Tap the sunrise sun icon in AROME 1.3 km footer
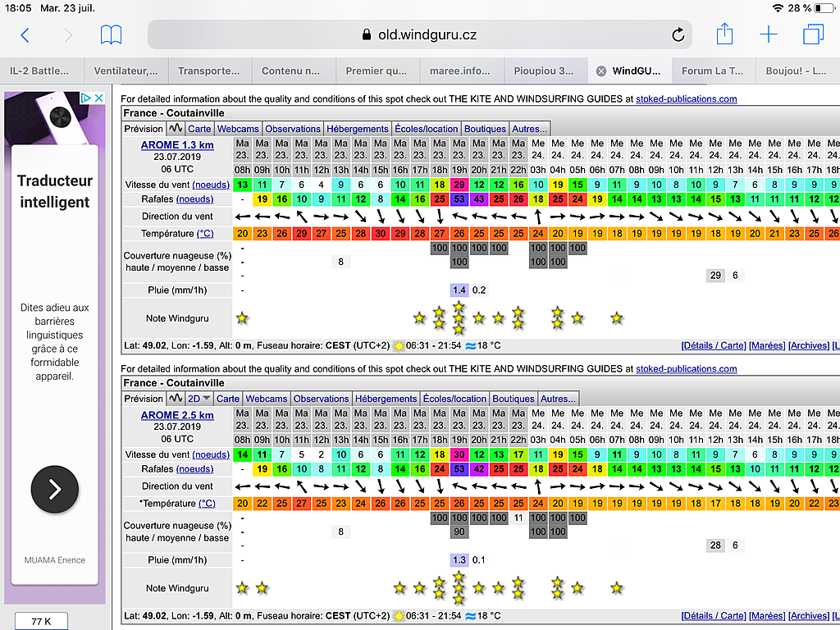Screen dimensions: 840x630 399,346
